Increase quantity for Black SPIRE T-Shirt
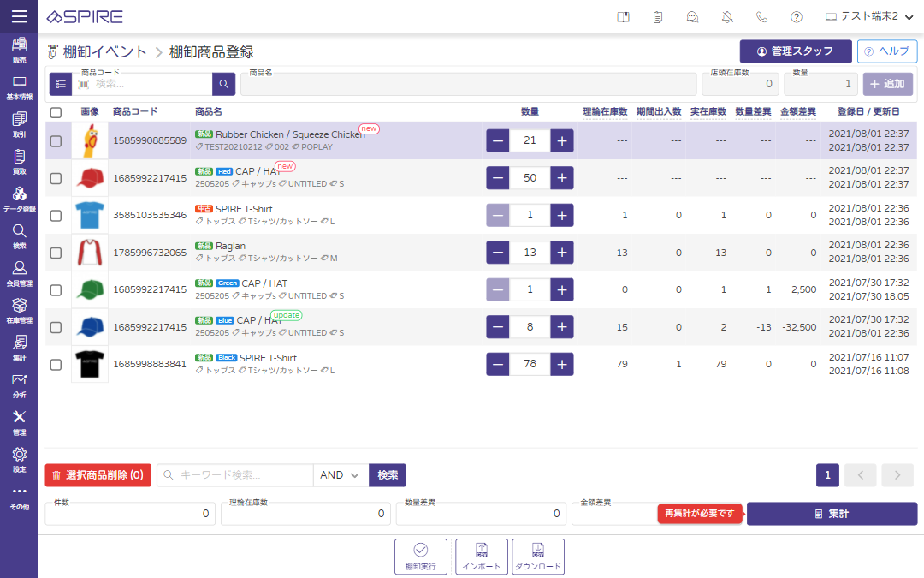 coord(561,364)
